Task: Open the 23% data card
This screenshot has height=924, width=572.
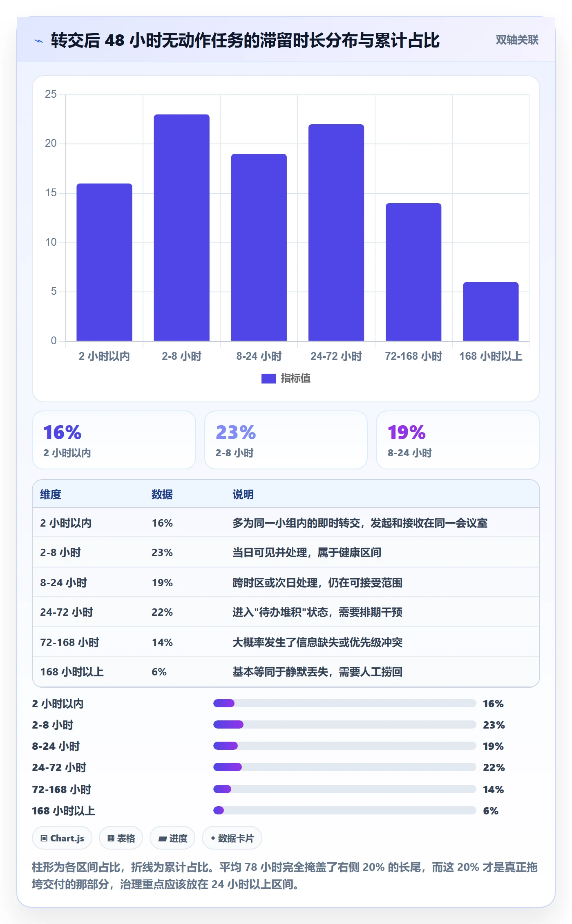Action: click(x=286, y=440)
